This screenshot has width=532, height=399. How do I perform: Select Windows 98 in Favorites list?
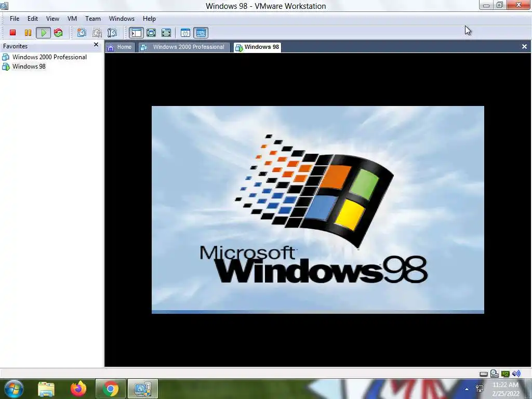[24, 66]
